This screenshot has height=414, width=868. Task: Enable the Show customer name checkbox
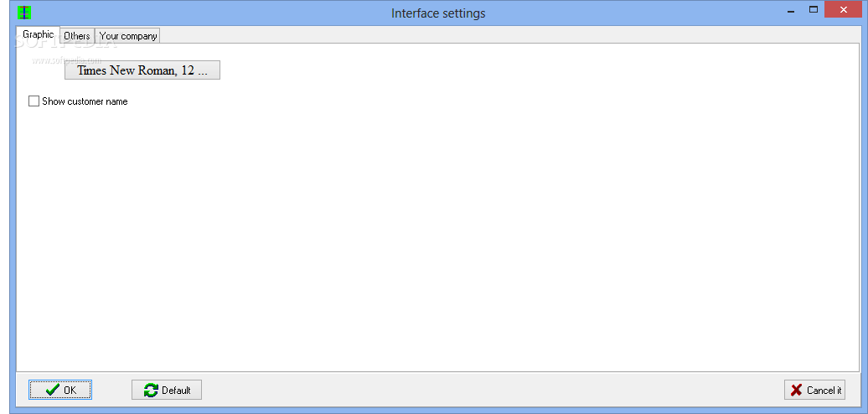coord(34,101)
